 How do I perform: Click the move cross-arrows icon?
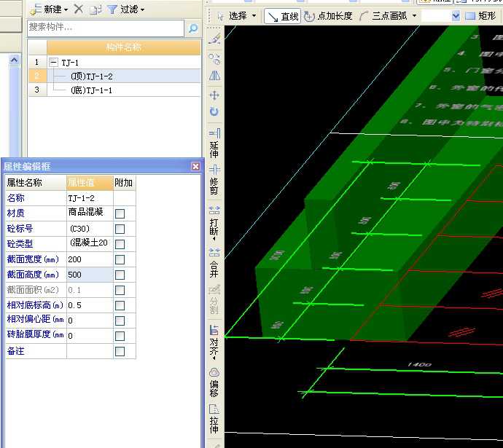[214, 95]
